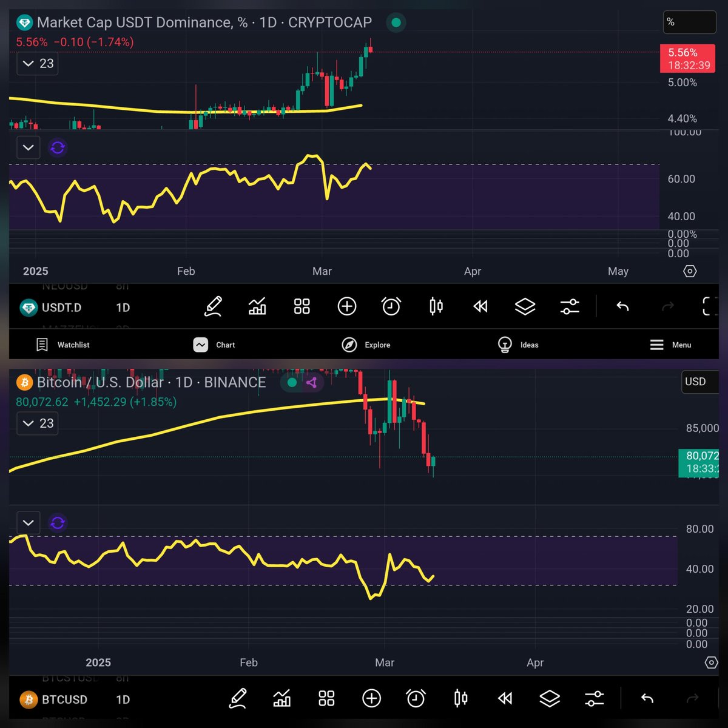The image size is (728, 728).
Task: Open the Ideas section
Action: 517,345
